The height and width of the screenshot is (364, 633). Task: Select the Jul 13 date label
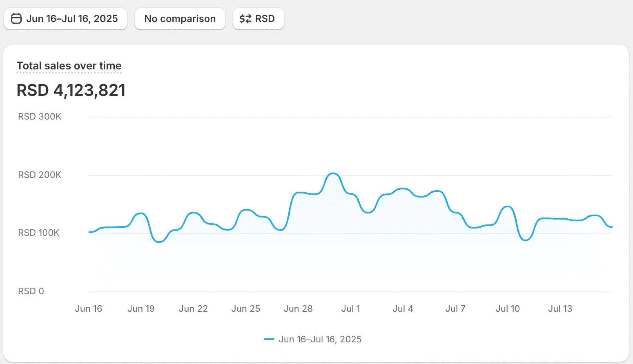[560, 309]
